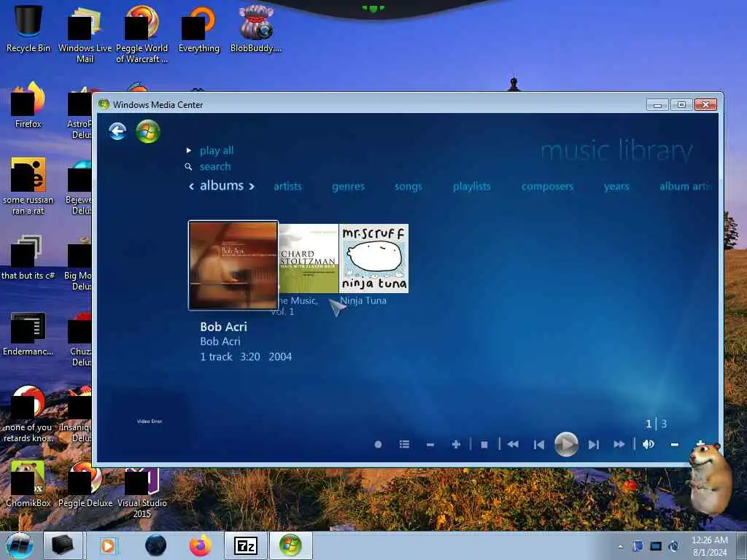The width and height of the screenshot is (747, 560).
Task: Select the 'some russian ran a rat' desktop icon
Action: [28, 187]
